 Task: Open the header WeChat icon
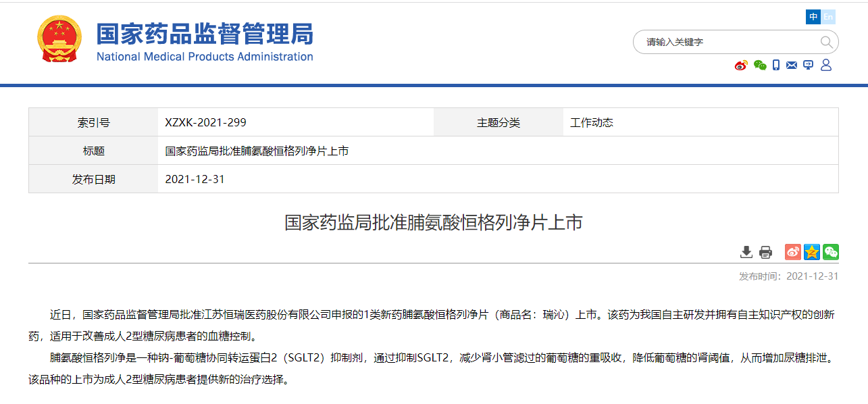760,66
